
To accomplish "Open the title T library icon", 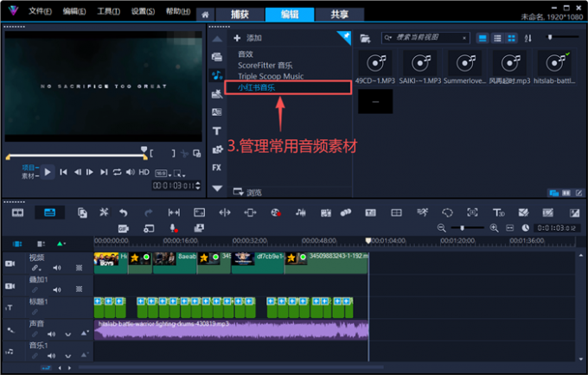I will point(217,130).
